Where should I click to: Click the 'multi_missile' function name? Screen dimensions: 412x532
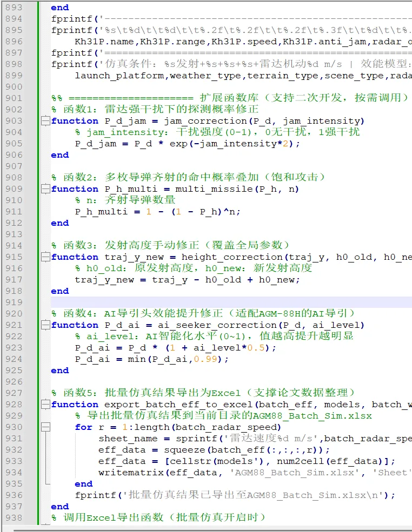coord(214,189)
